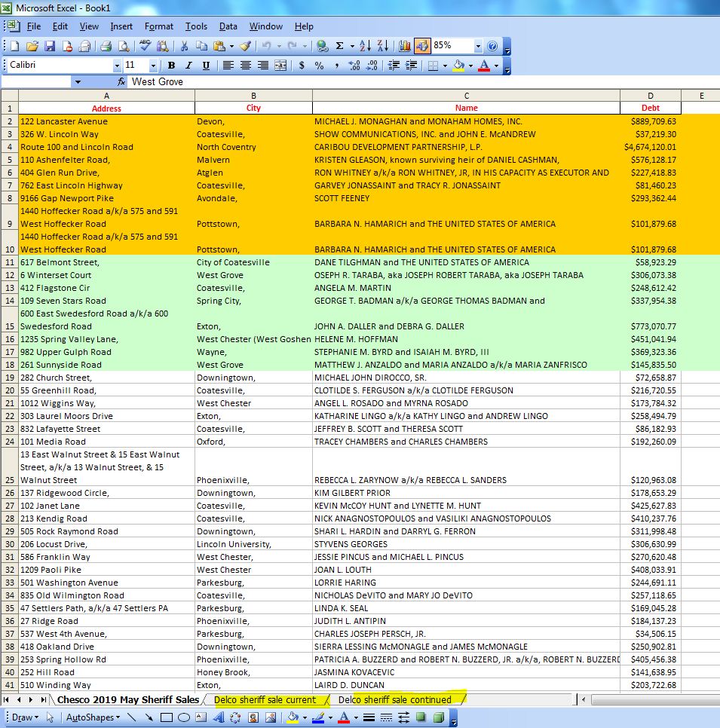Image resolution: width=720 pixels, height=728 pixels.
Task: Switch to Delco sheriff sale current tab
Action: point(265,699)
